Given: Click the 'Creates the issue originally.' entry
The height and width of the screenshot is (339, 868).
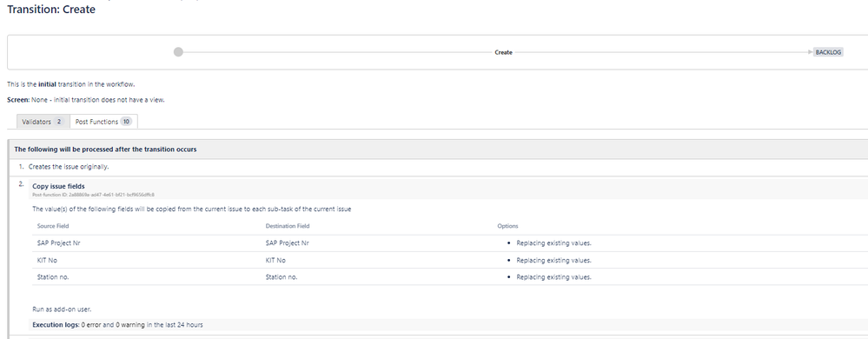Looking at the screenshot, I should coord(69,167).
